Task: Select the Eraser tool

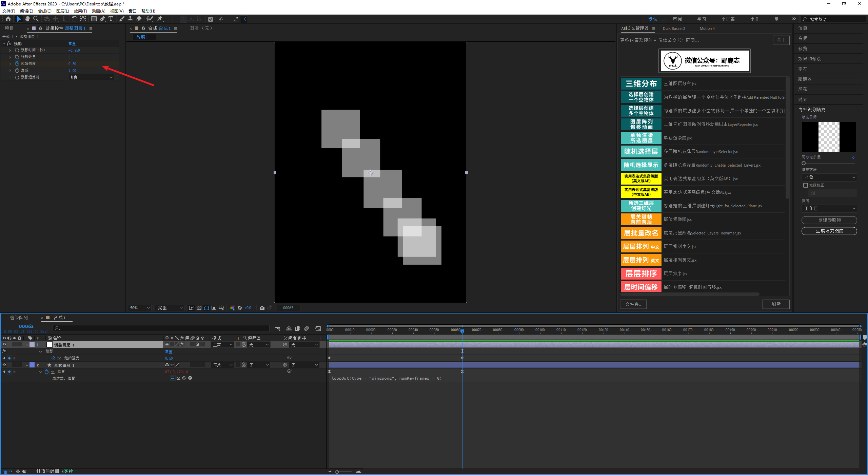Action: [139, 19]
